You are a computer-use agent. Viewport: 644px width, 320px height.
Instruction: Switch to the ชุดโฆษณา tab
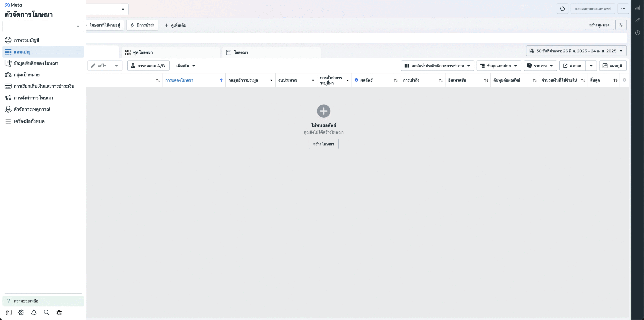point(143,53)
